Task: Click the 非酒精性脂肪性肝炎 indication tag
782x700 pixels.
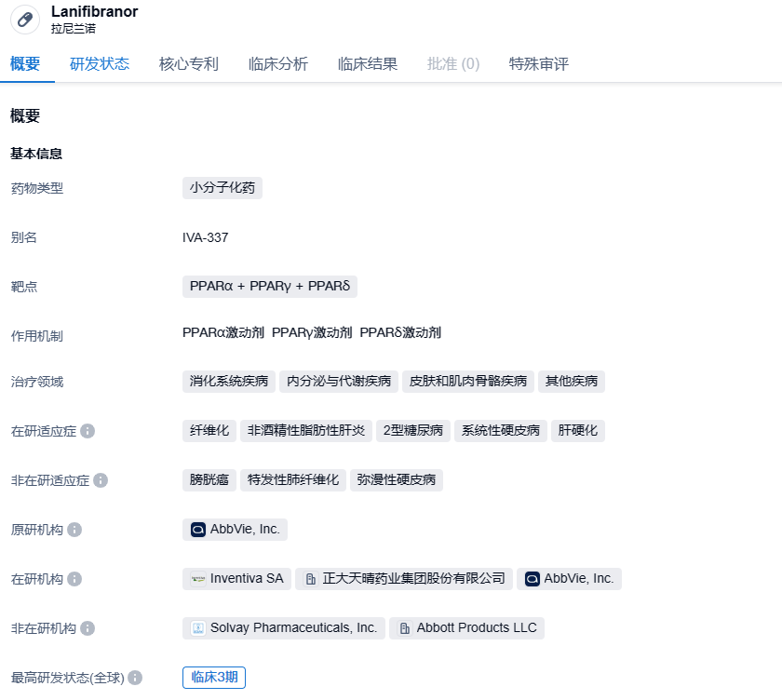Action: pyautogui.click(x=306, y=431)
